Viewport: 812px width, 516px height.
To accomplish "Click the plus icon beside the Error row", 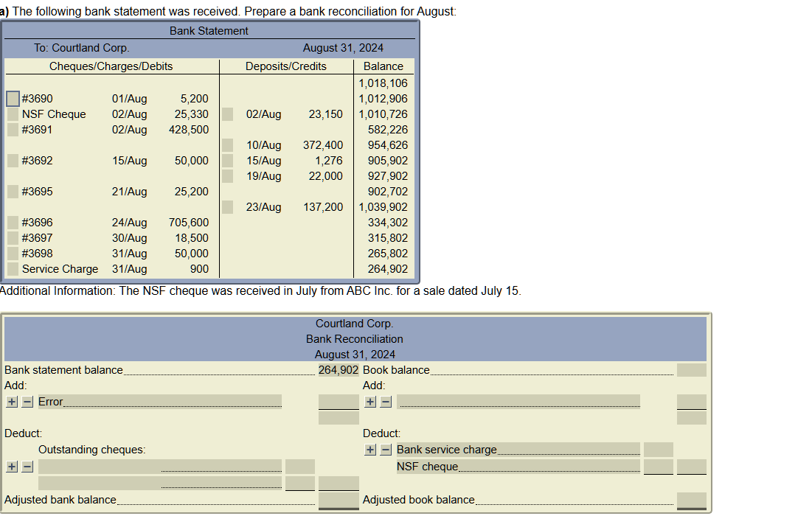I will pos(10,401).
